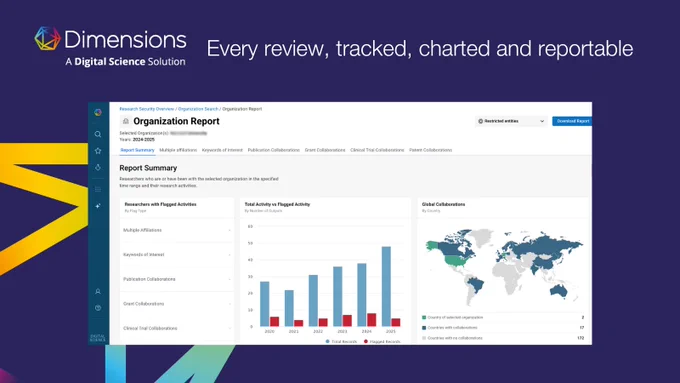Image resolution: width=680 pixels, height=383 pixels.
Task: Click the Total Activity vs Flagged Activity title
Action: pos(278,204)
